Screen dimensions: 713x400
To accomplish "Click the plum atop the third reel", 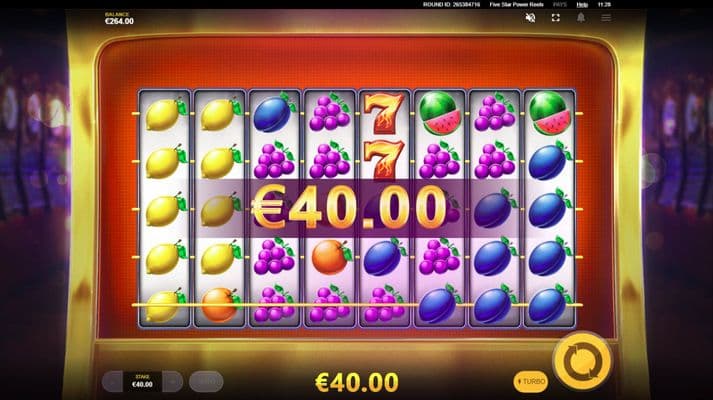I will (274, 114).
